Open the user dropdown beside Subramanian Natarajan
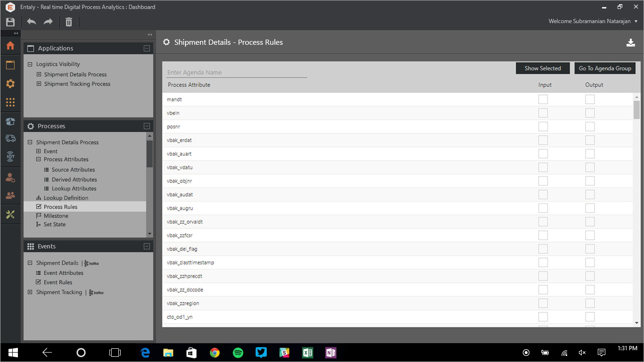Screen dimensions: 644x362 click(x=636, y=22)
